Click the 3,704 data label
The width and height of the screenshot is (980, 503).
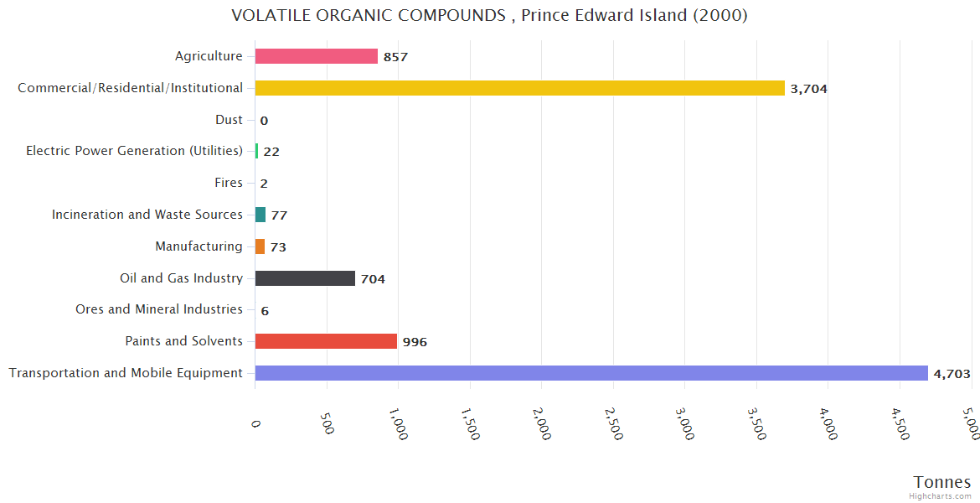[808, 89]
